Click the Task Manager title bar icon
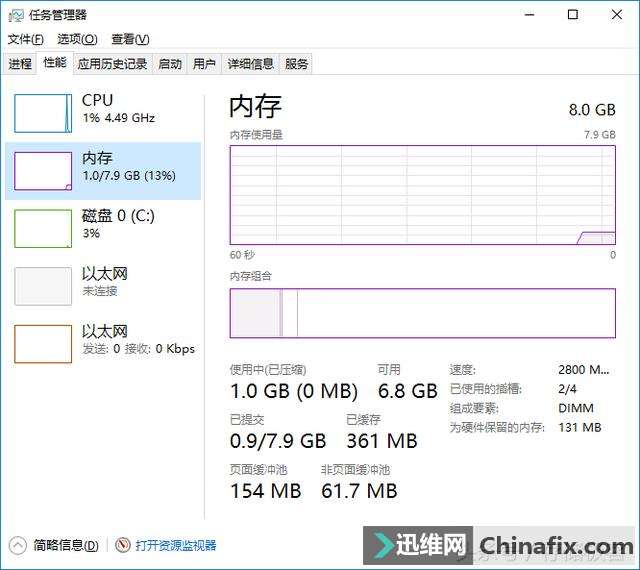640x570 pixels. pyautogui.click(x=16, y=16)
